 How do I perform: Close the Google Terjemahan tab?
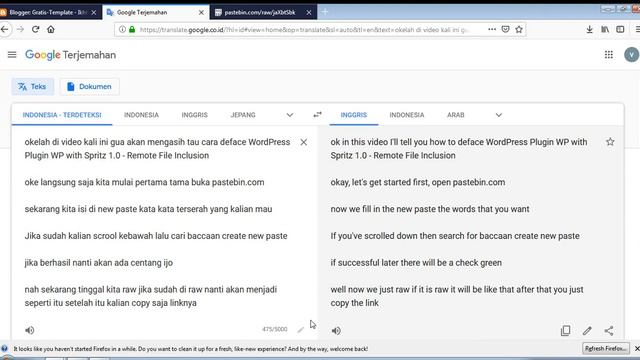click(201, 13)
